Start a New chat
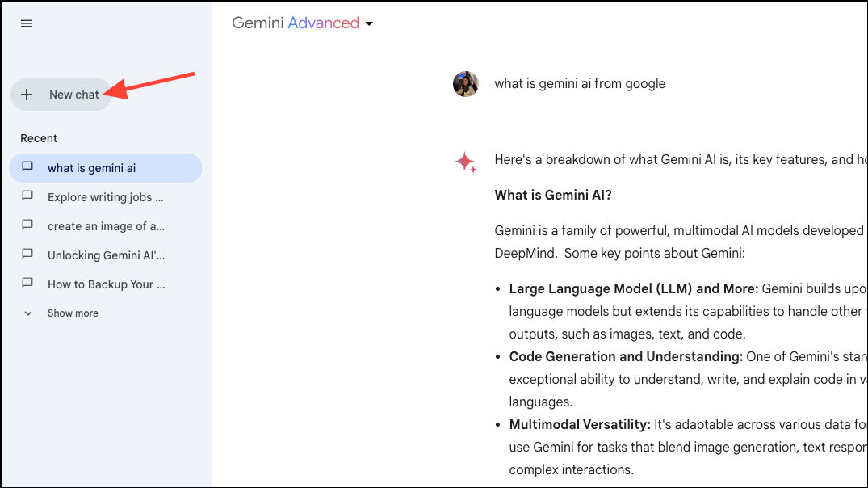Screen dimensions: 868x488 (x=61, y=95)
